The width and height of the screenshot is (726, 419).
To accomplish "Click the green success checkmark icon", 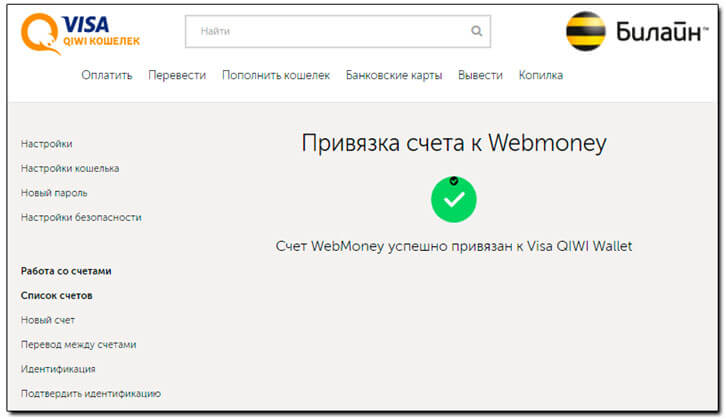I will point(454,200).
